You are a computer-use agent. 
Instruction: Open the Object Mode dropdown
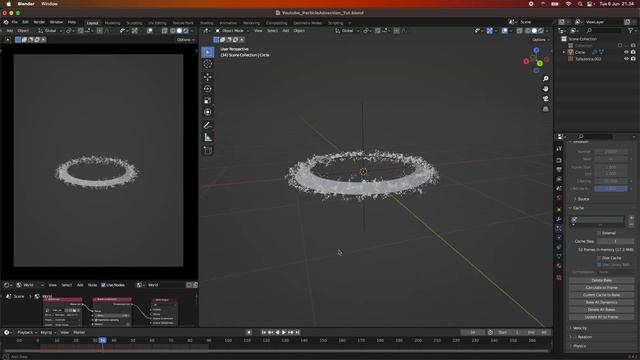pos(232,31)
